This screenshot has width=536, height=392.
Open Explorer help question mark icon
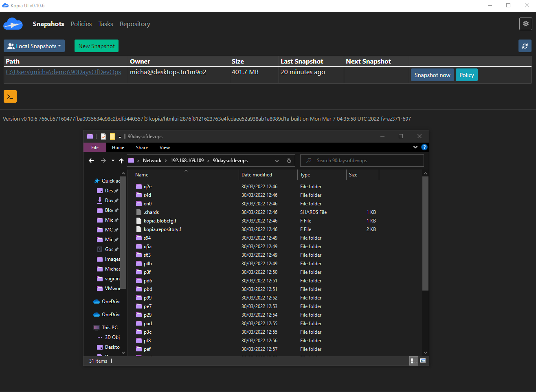424,148
